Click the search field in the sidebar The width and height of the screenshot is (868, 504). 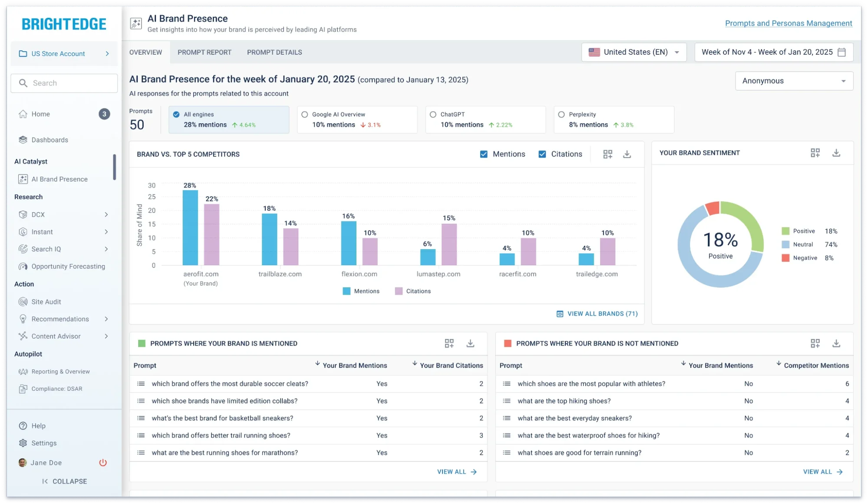point(64,83)
